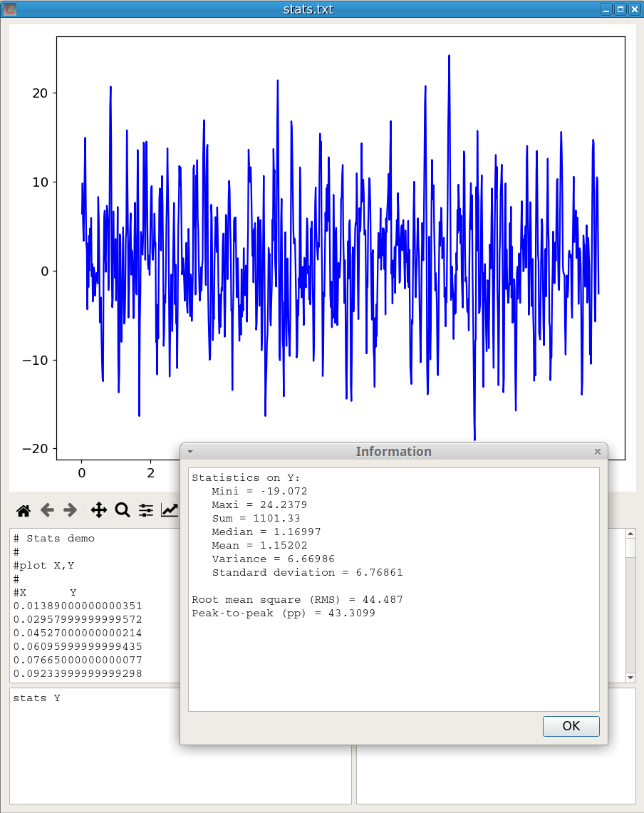This screenshot has height=813, width=644.
Task: Go forward to next plot view
Action: click(x=70, y=510)
